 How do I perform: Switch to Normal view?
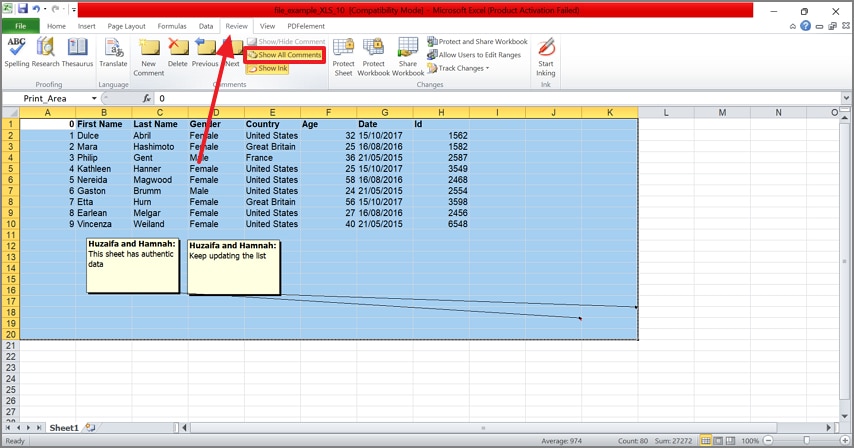tap(706, 440)
